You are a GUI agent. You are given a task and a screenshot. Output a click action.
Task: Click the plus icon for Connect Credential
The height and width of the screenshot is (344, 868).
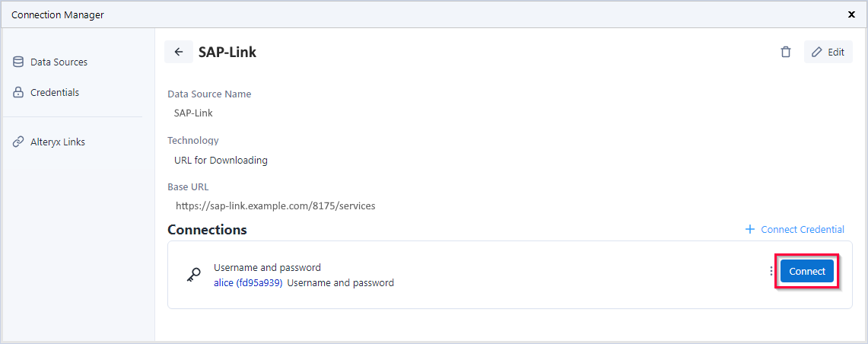[750, 229]
